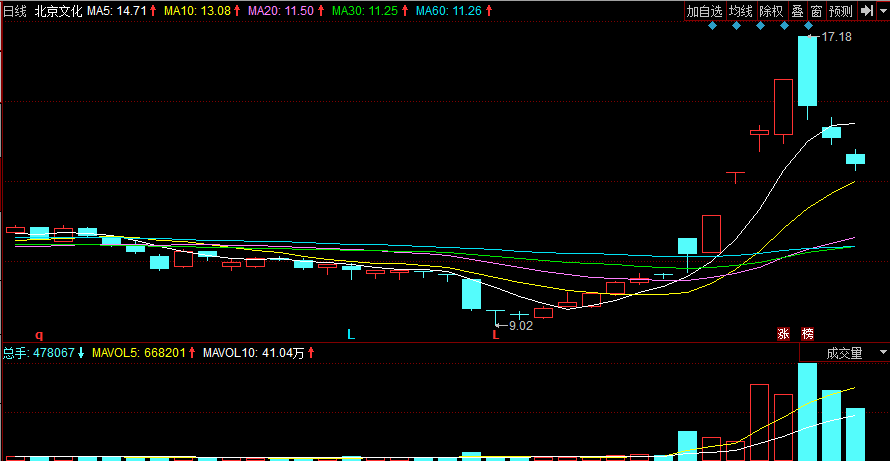Click the red 涨 marker icon
Screen dimensions: 890x461
783,334
